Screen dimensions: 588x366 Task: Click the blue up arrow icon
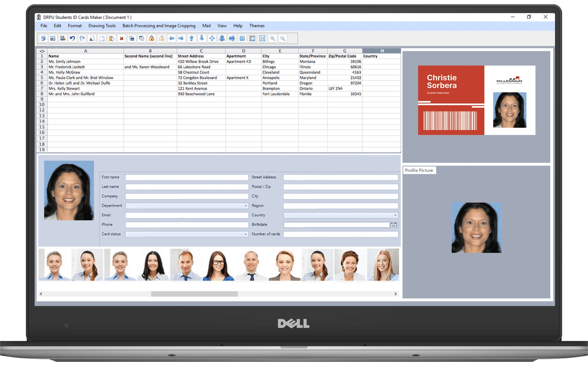click(x=191, y=38)
